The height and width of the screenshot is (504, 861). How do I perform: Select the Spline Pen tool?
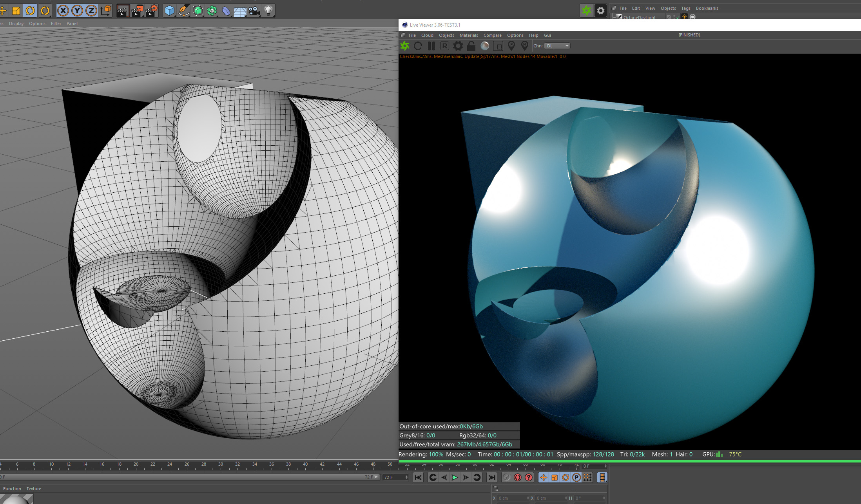pyautogui.click(x=183, y=11)
